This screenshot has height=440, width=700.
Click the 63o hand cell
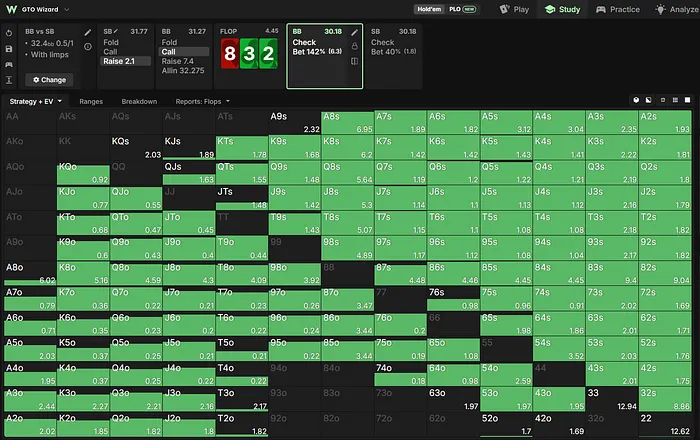tap(453, 399)
